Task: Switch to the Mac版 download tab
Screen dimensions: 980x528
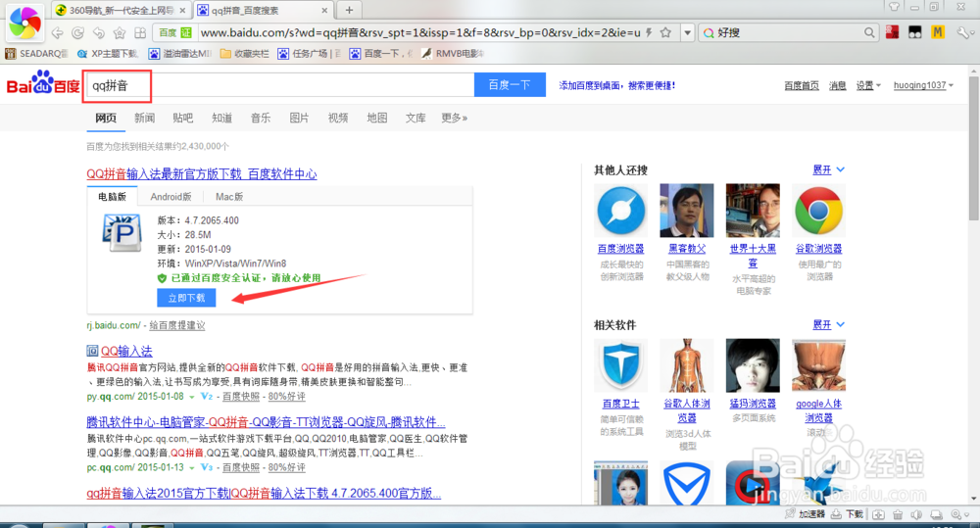Action: click(x=229, y=196)
